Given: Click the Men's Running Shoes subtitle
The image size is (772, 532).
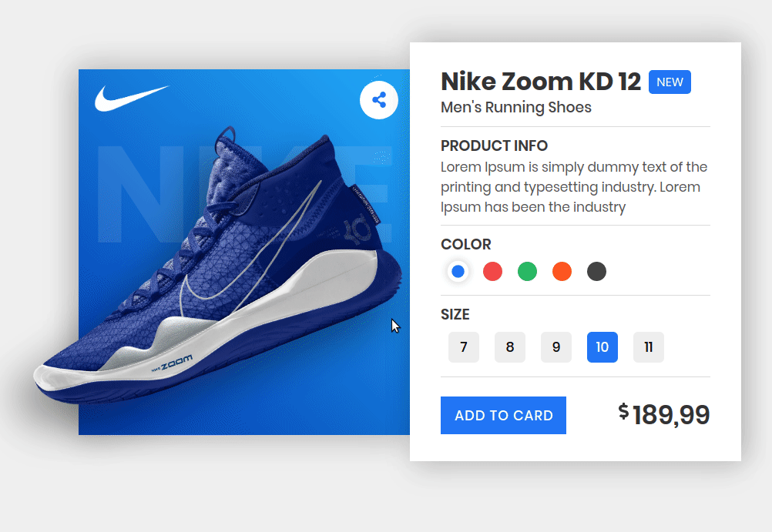Looking at the screenshot, I should pos(516,107).
